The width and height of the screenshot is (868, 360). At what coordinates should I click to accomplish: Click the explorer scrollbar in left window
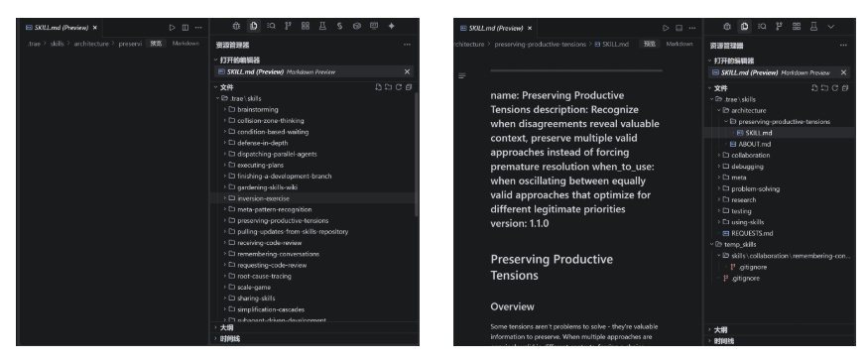click(x=417, y=154)
